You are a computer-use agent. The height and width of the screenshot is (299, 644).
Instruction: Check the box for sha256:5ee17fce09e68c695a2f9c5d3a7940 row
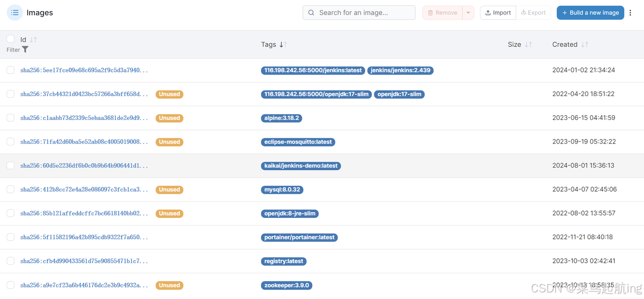pos(11,70)
